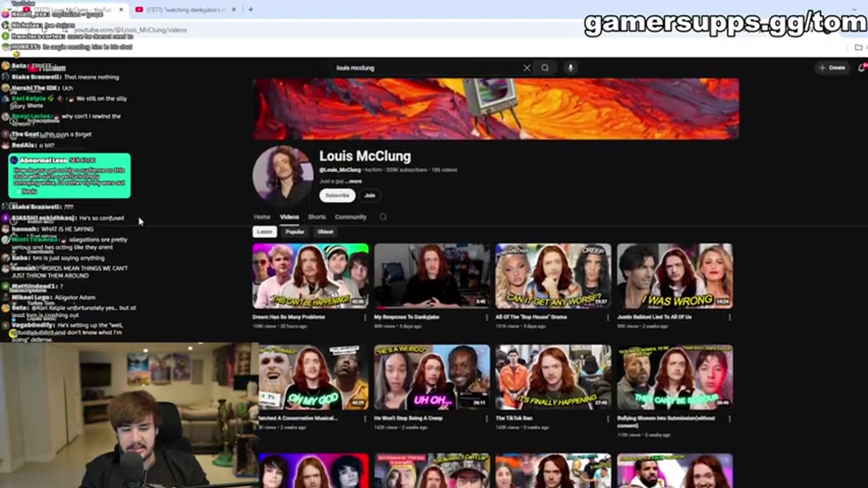Select the channel Videos tab
The image size is (868, 488).
(x=290, y=217)
